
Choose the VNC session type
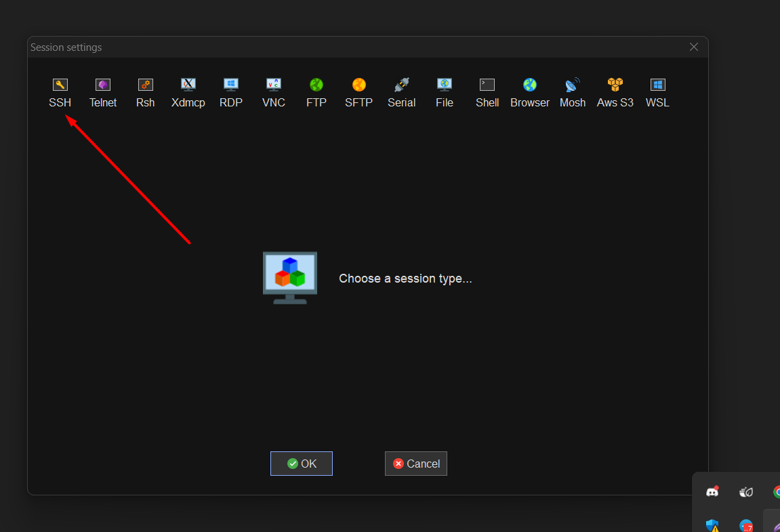tap(274, 93)
